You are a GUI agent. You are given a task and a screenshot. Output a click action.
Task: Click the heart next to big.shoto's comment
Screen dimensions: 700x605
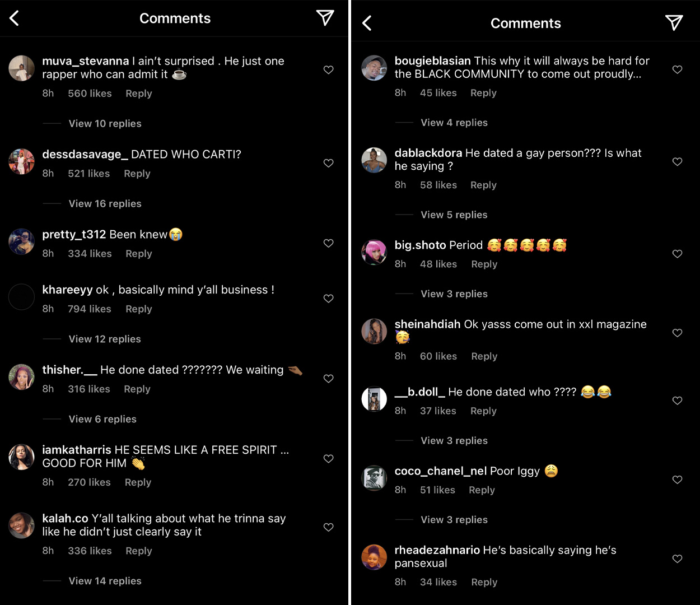(677, 254)
